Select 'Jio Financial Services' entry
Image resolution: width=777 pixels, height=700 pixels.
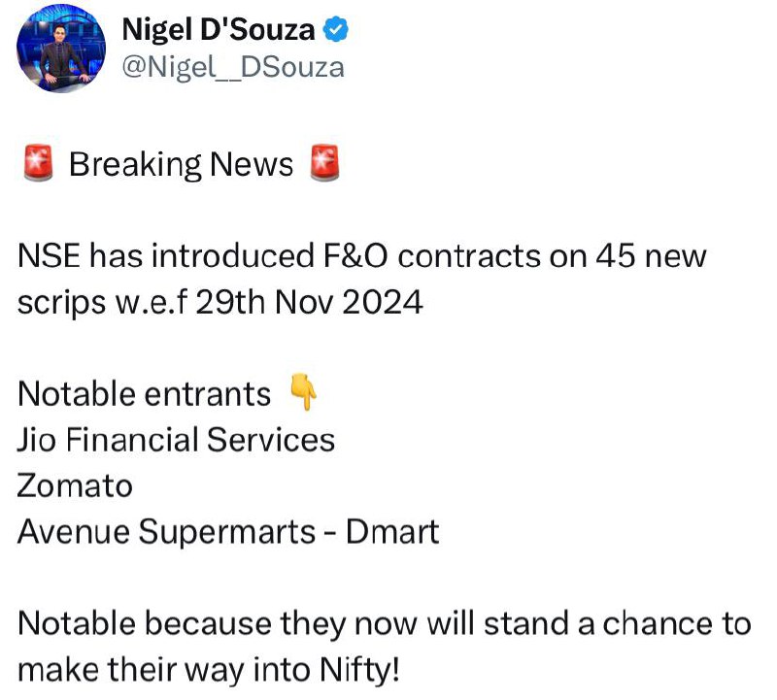pos(176,440)
